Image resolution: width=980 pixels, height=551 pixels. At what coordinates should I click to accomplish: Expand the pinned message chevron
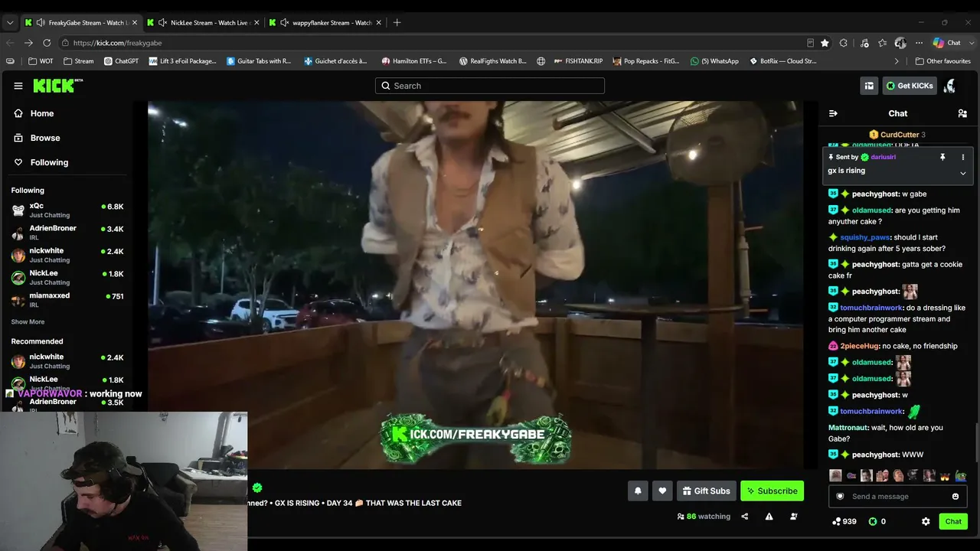coord(963,173)
